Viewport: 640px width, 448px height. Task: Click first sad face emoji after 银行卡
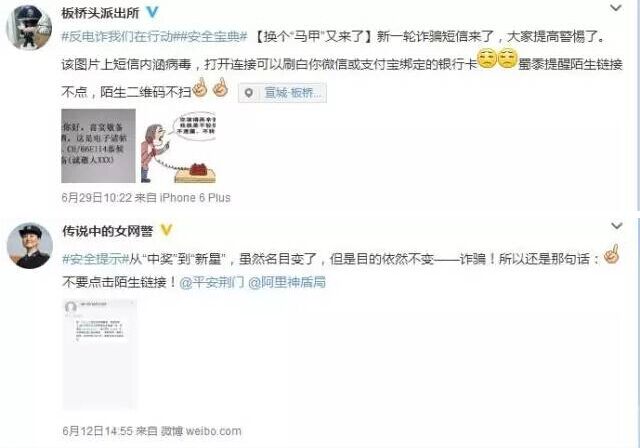tap(487, 59)
